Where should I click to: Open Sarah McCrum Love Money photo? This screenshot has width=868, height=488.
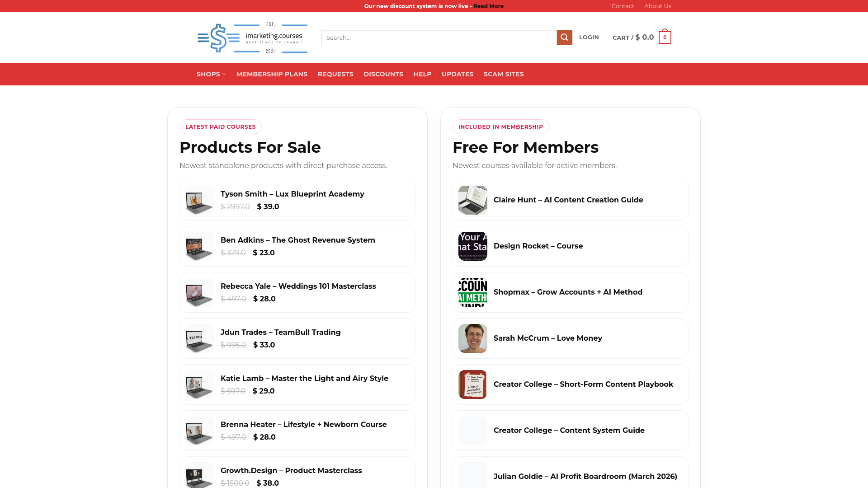pyautogui.click(x=473, y=338)
